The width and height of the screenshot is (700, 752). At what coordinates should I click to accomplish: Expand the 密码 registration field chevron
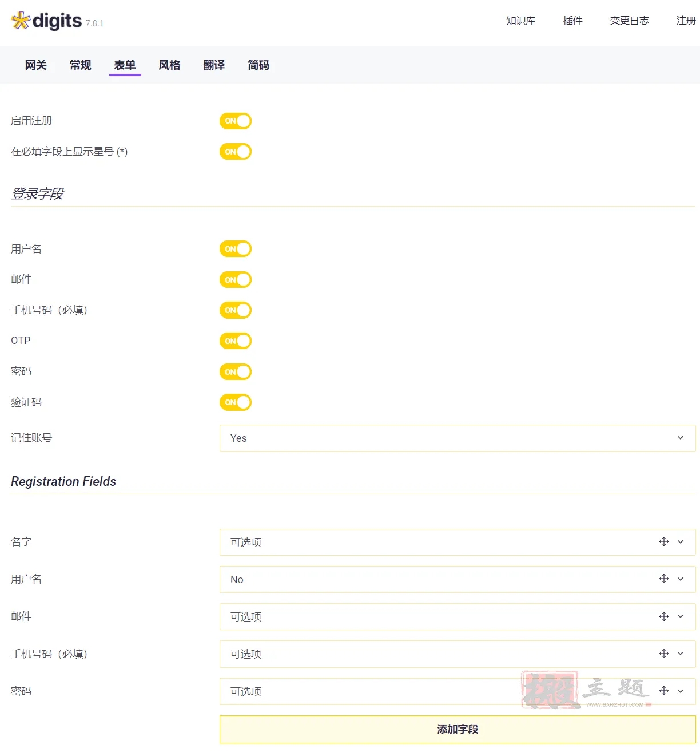(681, 691)
